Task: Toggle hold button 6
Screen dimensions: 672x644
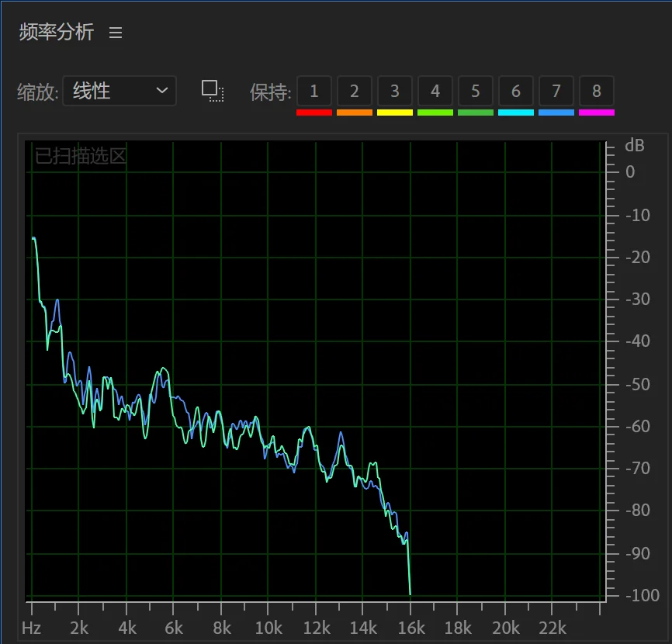Action: (x=516, y=91)
